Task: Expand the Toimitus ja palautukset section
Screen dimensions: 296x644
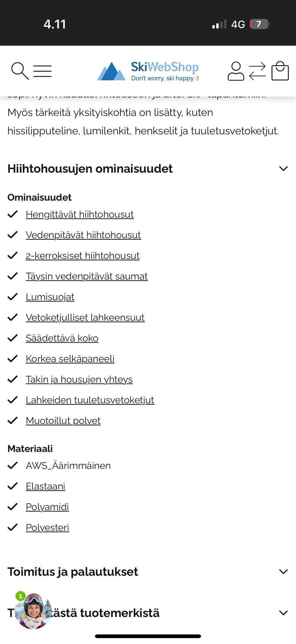Action: [x=283, y=571]
